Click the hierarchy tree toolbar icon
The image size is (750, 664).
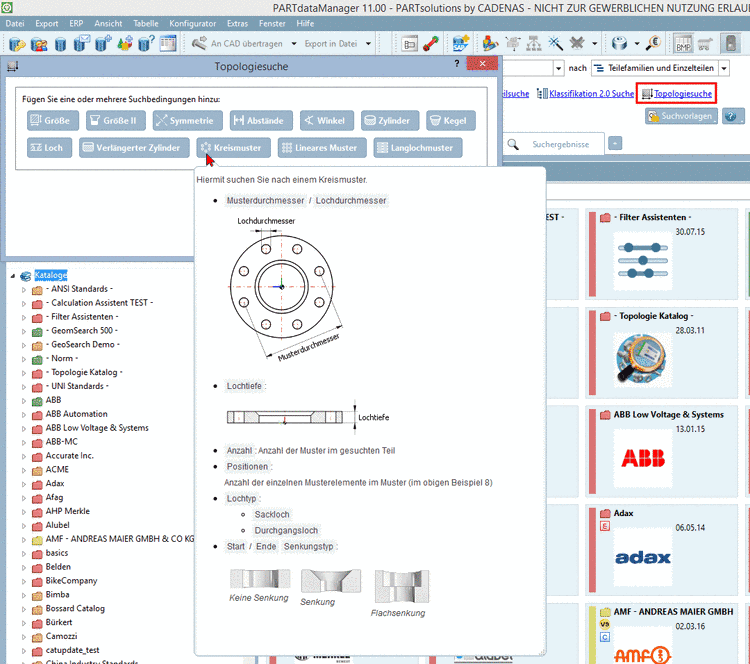tap(534, 44)
